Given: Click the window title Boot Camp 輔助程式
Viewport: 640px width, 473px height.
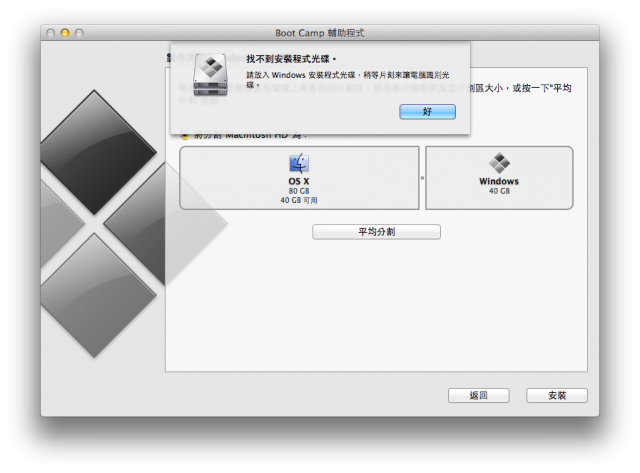Looking at the screenshot, I should click(x=320, y=33).
